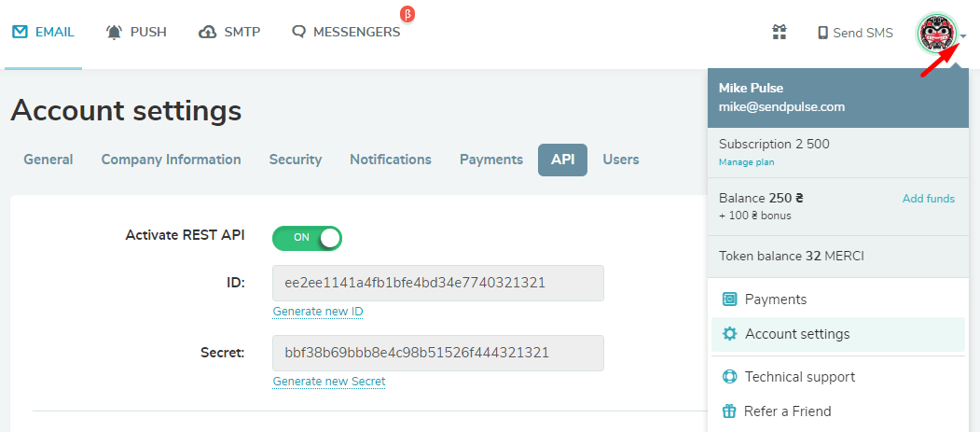Click the Send SMS phone icon
980x432 pixels.
(x=822, y=34)
